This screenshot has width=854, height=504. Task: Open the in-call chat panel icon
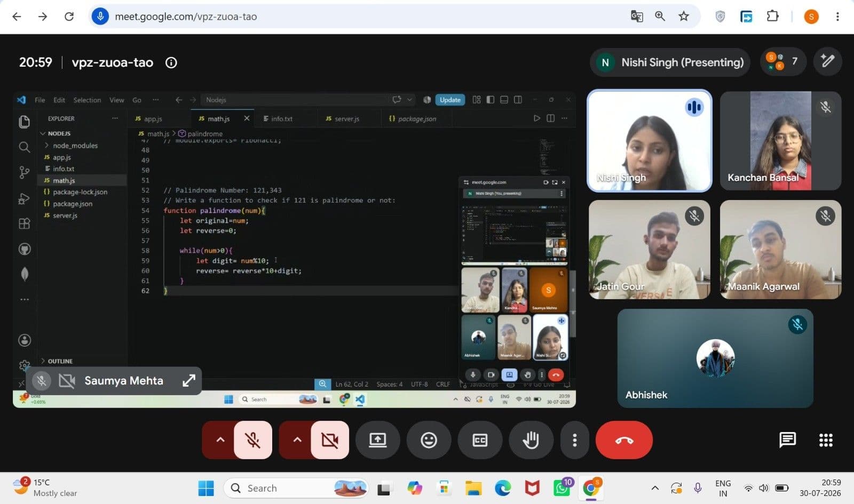click(787, 440)
